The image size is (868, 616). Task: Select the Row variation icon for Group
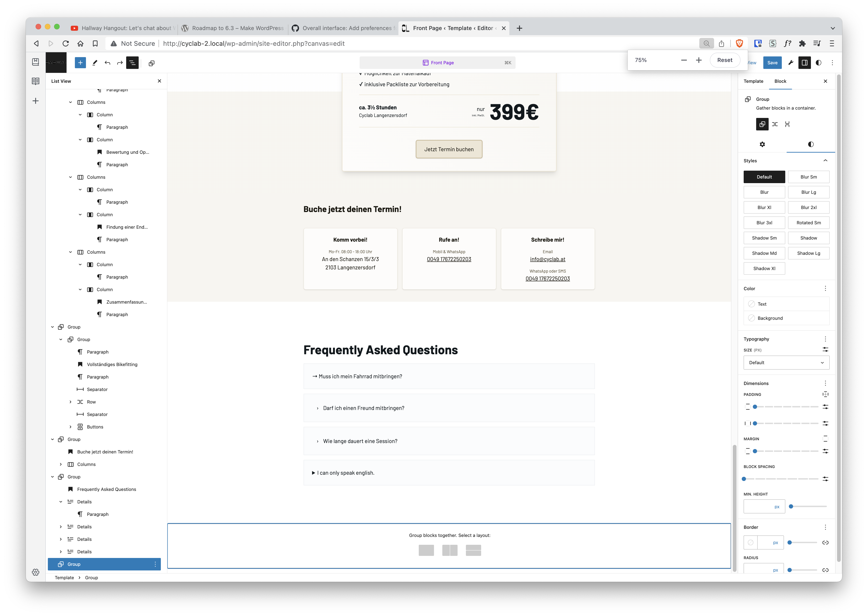pos(775,124)
